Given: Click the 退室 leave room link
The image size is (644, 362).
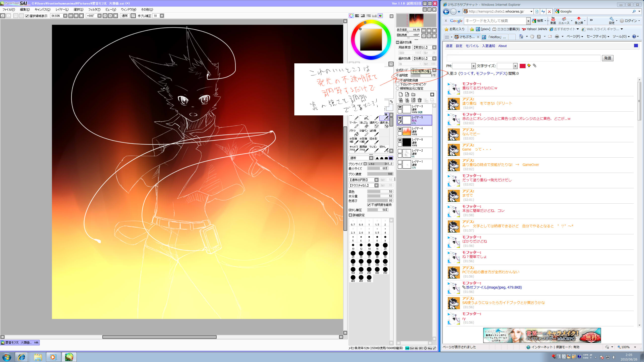Looking at the screenshot, I should (x=449, y=46).
